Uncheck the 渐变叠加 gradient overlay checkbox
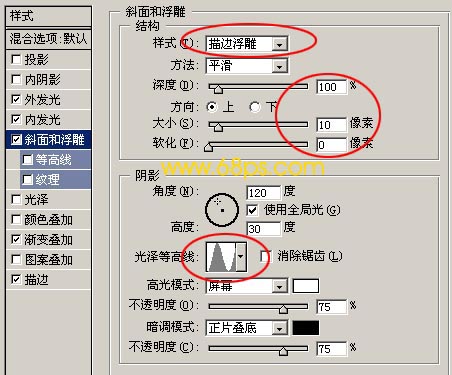Image resolution: width=452 pixels, height=375 pixels. [x=16, y=239]
